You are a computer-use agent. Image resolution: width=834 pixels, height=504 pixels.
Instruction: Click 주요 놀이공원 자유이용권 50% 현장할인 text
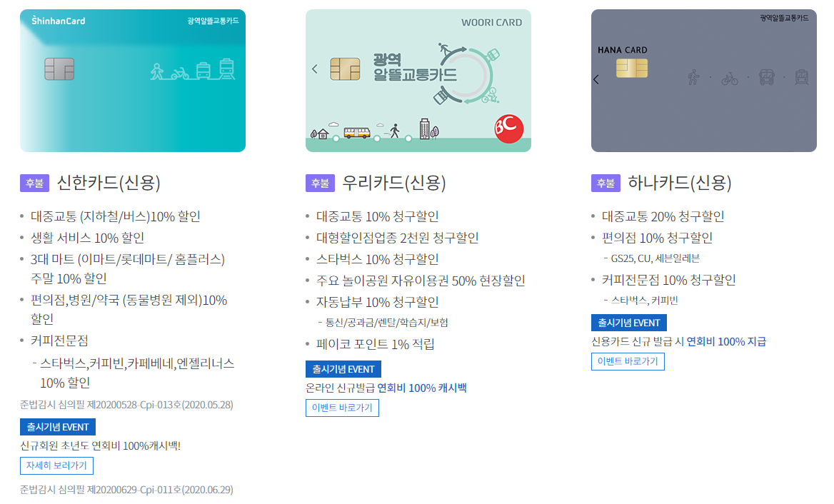(x=421, y=280)
